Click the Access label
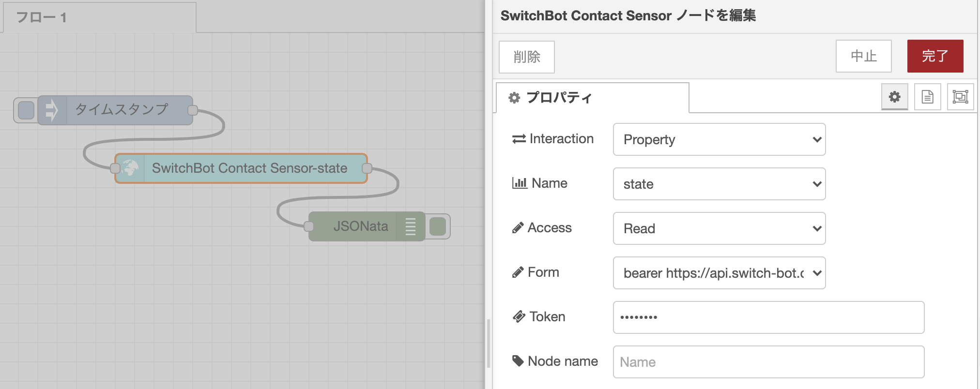The width and height of the screenshot is (980, 389). pyautogui.click(x=550, y=228)
